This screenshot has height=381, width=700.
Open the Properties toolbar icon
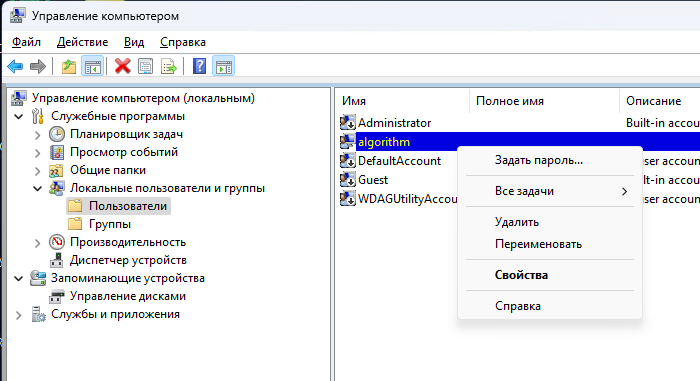point(146,67)
